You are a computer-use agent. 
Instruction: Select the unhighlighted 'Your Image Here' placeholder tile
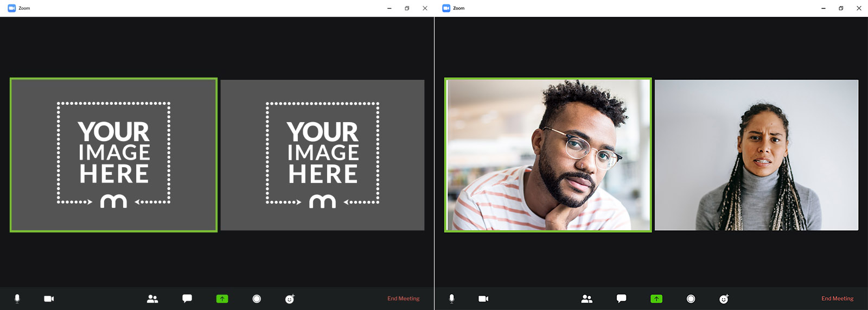322,155
